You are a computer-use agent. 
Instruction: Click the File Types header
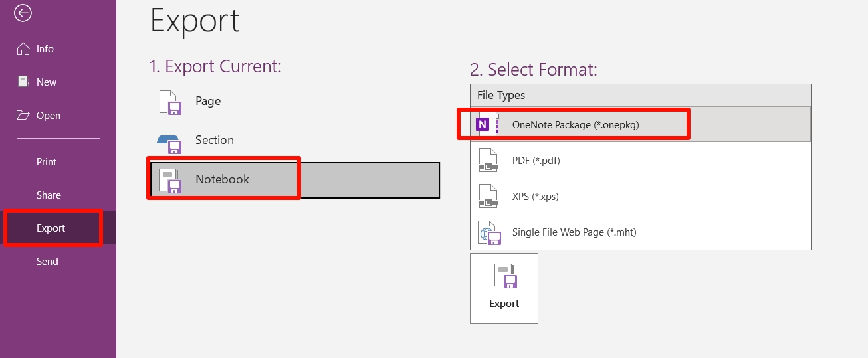pos(641,96)
